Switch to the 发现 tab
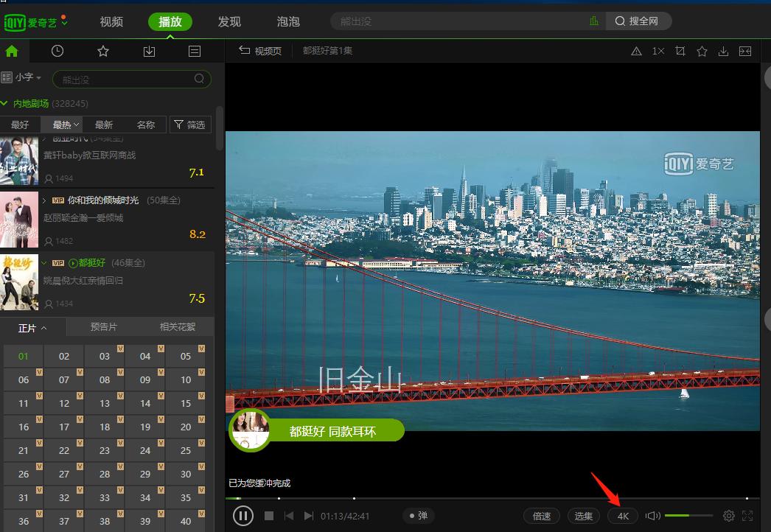The width and height of the screenshot is (771, 532). [229, 21]
